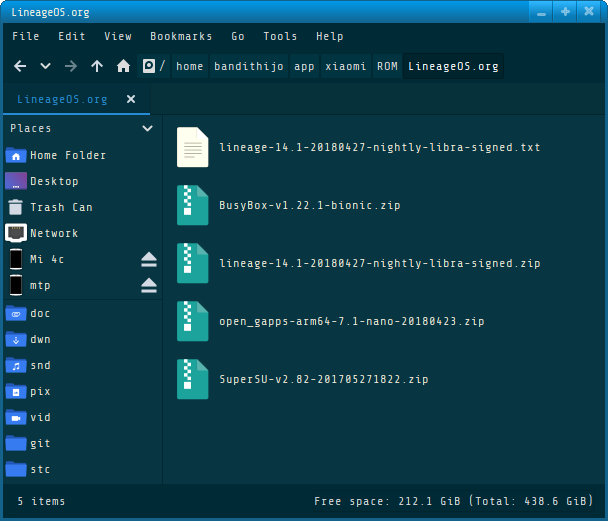
Task: Jump to bandithijo folder in path bar
Action: pyautogui.click(x=249, y=66)
